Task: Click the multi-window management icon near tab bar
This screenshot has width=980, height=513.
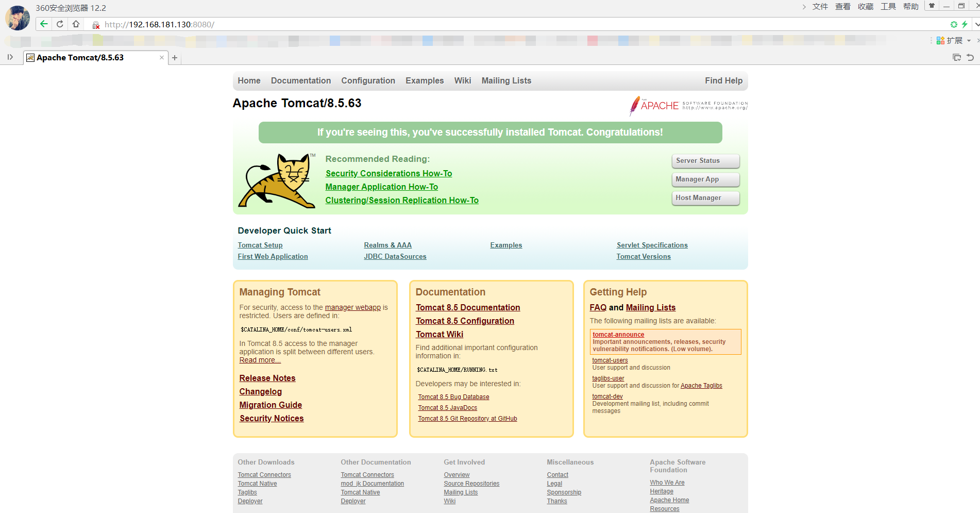Action: [x=956, y=57]
